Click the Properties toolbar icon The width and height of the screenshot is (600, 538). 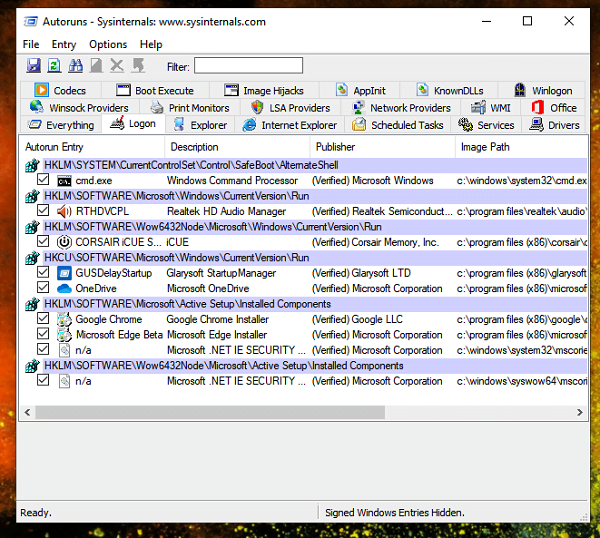coord(96,65)
